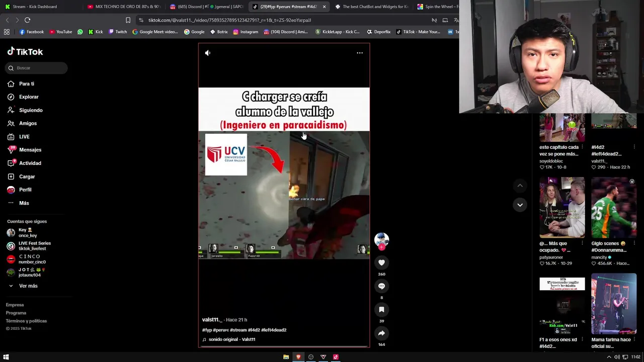Open the Empresa footer link
The image size is (644, 362).
pos(15,305)
